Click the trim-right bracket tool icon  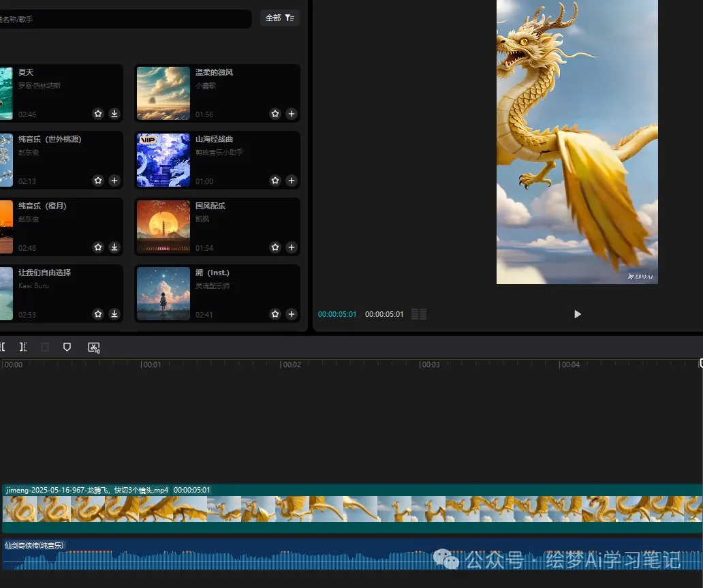pos(23,347)
